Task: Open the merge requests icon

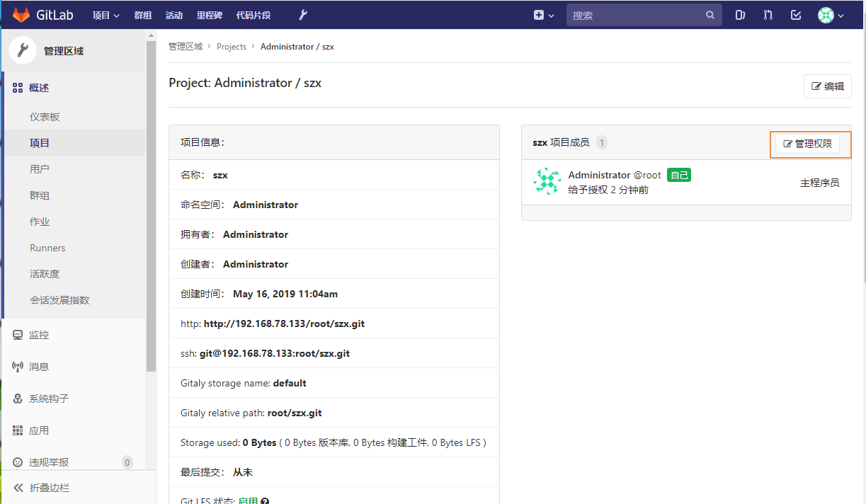Action: coord(768,15)
